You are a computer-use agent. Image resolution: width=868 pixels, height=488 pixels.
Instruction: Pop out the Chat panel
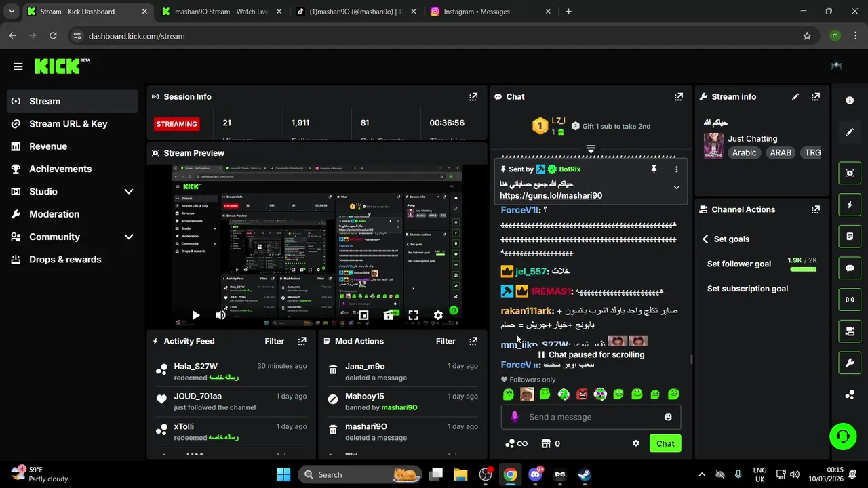click(679, 97)
